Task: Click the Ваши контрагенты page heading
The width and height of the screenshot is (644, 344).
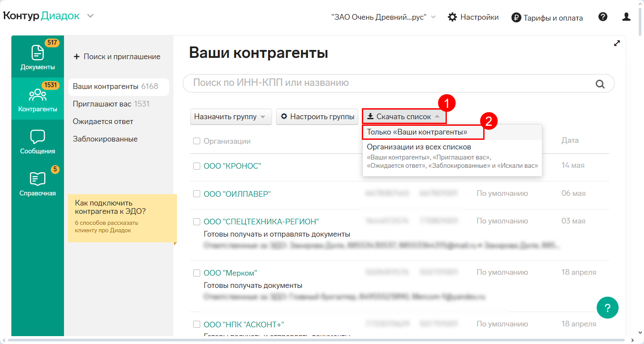Action: (x=258, y=53)
